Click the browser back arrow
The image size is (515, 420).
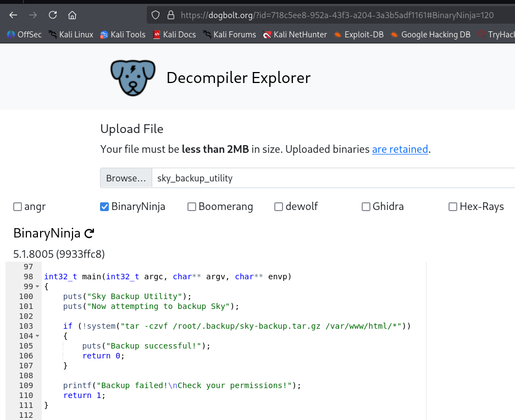13,15
